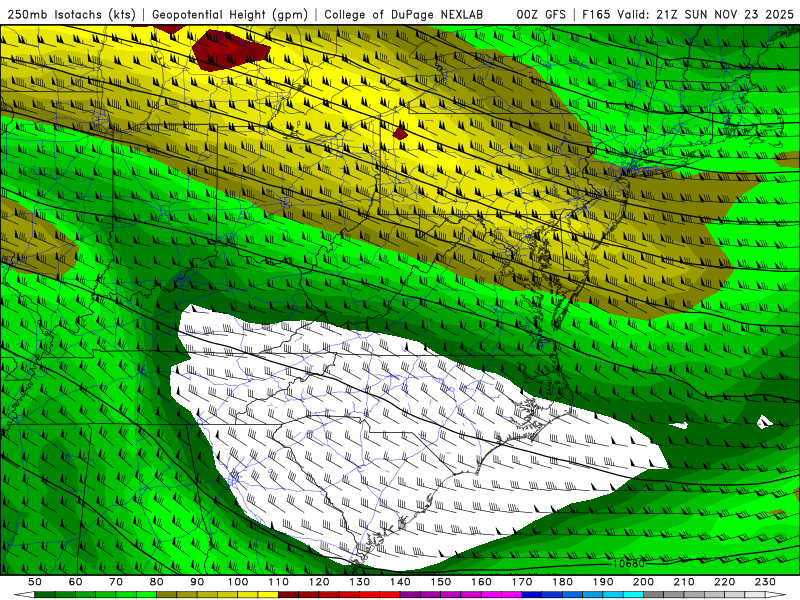This screenshot has height=600, width=800.
Task: Select the legend value '180'
Action: click(x=562, y=582)
